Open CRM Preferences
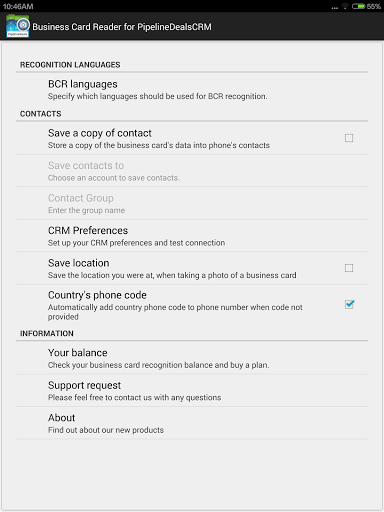Image resolution: width=384 pixels, height=512 pixels. (x=192, y=236)
